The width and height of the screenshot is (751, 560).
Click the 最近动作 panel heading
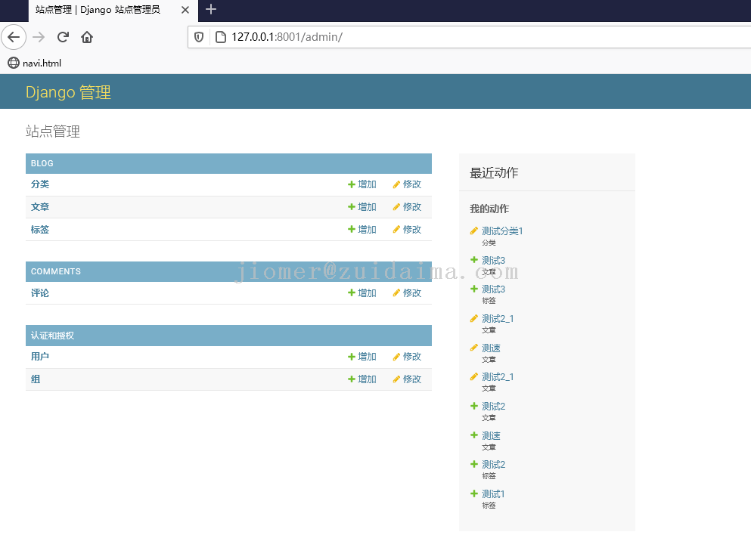(x=494, y=173)
